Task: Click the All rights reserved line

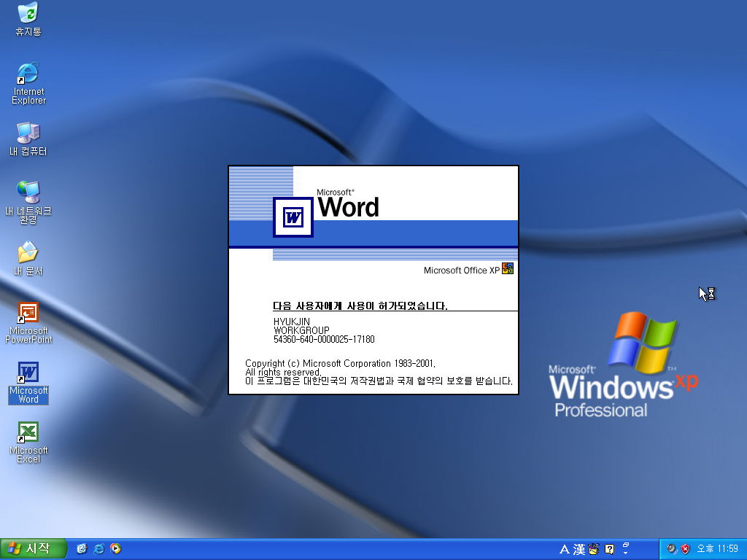Action: [283, 372]
